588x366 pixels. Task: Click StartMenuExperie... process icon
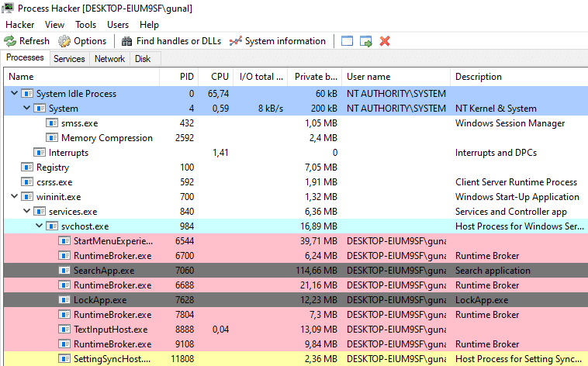64,240
